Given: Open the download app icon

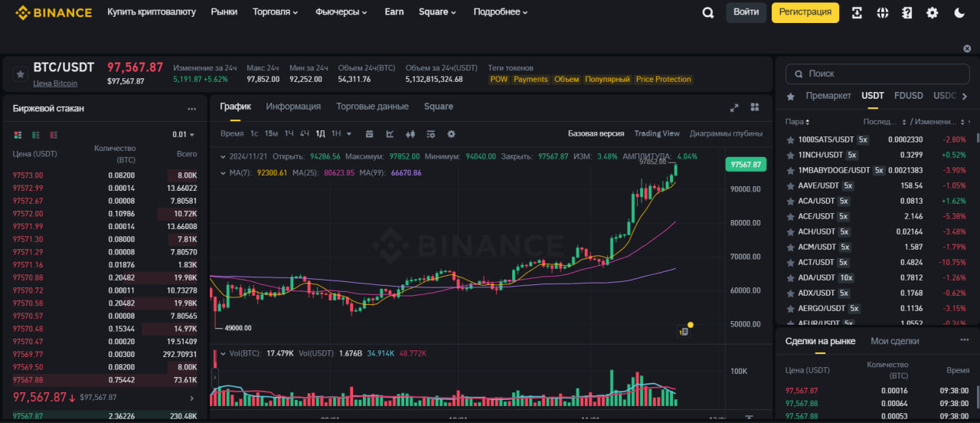Looking at the screenshot, I should [x=857, y=12].
